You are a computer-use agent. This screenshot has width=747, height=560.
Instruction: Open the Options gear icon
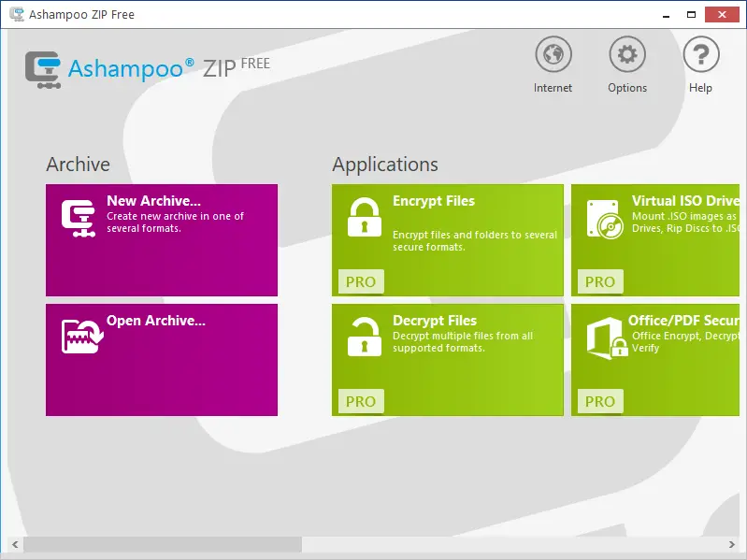pos(627,54)
